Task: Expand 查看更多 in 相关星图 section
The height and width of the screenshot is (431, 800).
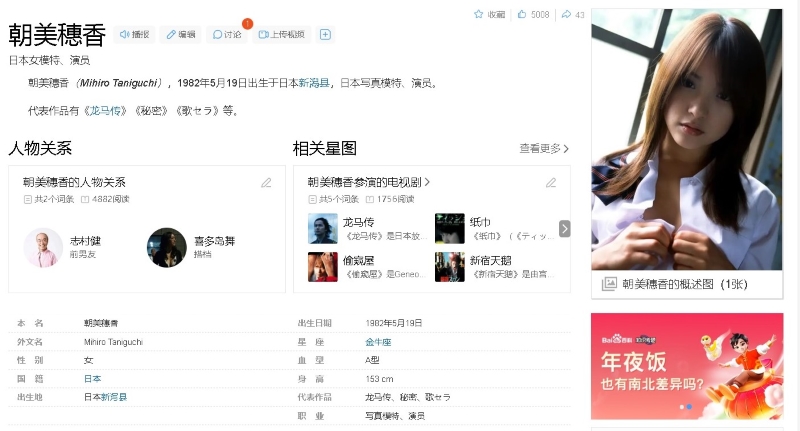Action: click(544, 149)
